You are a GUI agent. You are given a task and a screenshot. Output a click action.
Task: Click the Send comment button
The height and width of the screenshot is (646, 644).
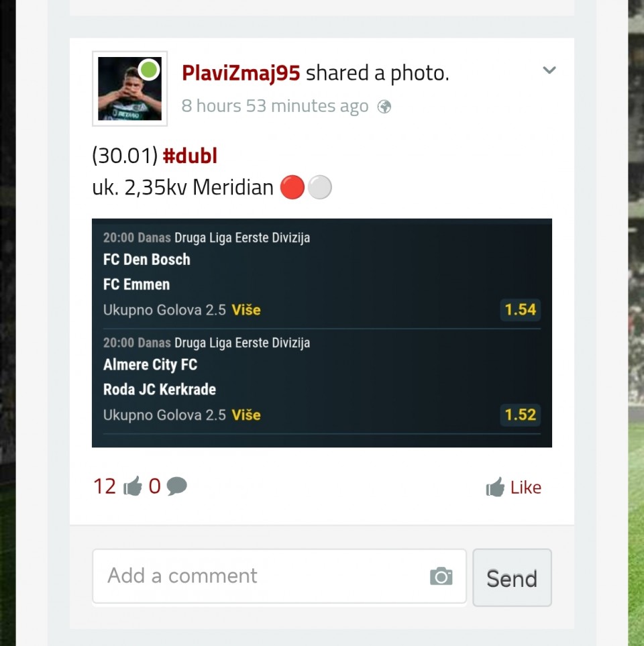[512, 578]
